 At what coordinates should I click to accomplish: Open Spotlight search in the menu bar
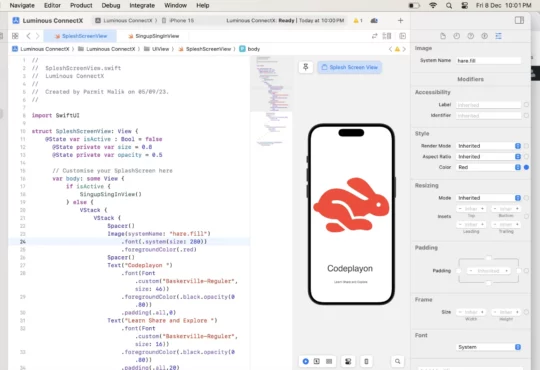(449, 6)
